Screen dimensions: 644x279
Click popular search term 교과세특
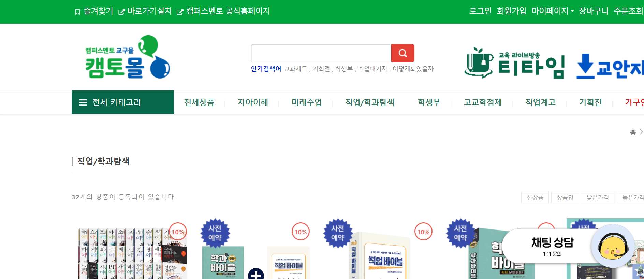pyautogui.click(x=295, y=69)
